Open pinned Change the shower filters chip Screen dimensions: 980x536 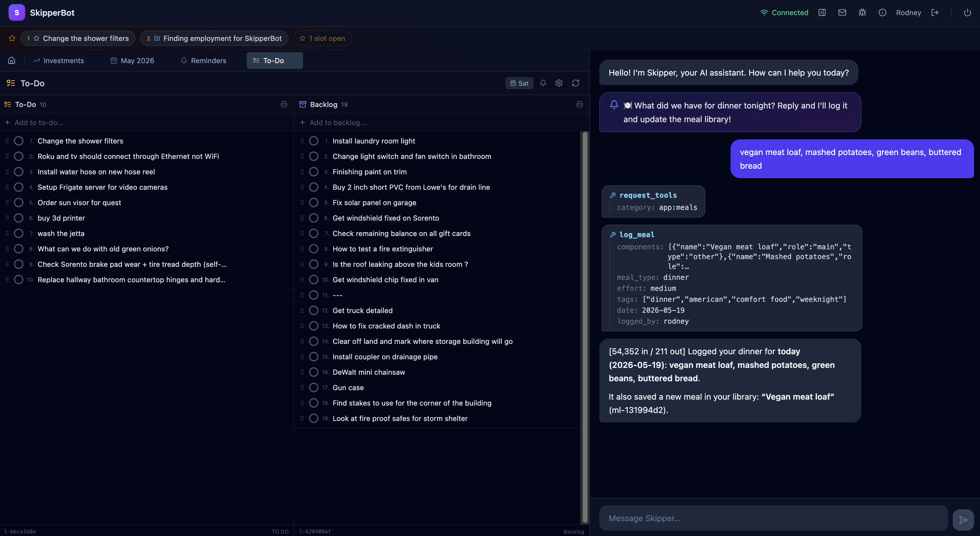click(x=78, y=39)
